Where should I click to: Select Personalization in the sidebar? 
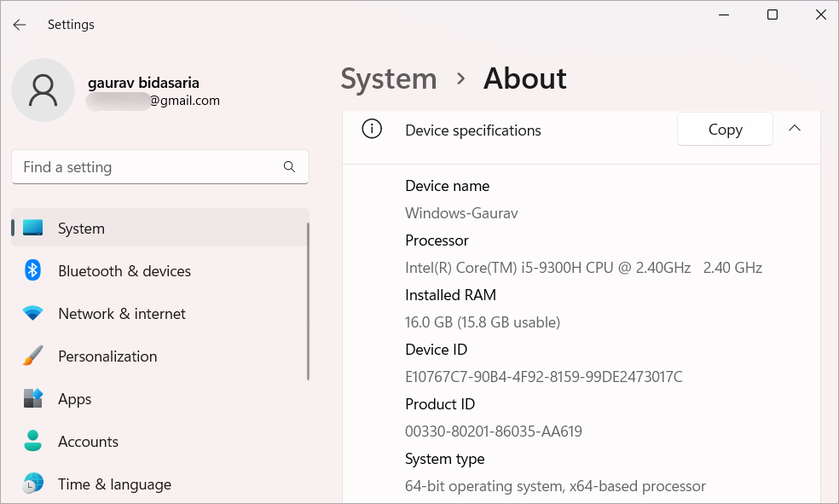coord(160,356)
